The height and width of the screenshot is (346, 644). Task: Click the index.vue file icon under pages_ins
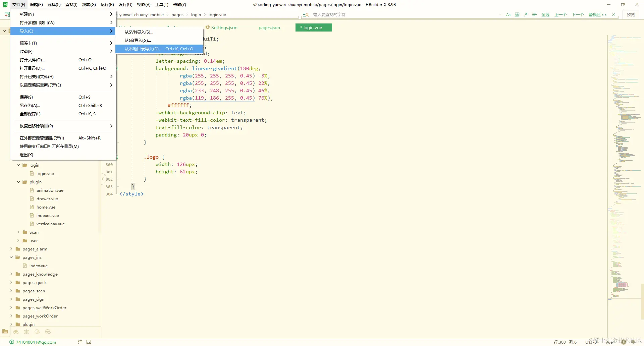pyautogui.click(x=25, y=266)
